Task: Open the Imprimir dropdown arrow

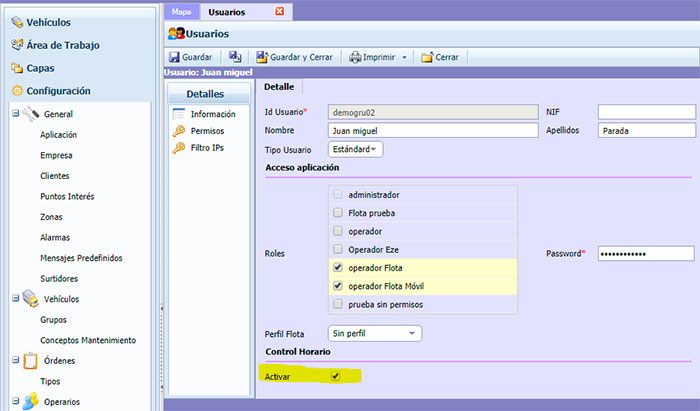Action: click(404, 57)
